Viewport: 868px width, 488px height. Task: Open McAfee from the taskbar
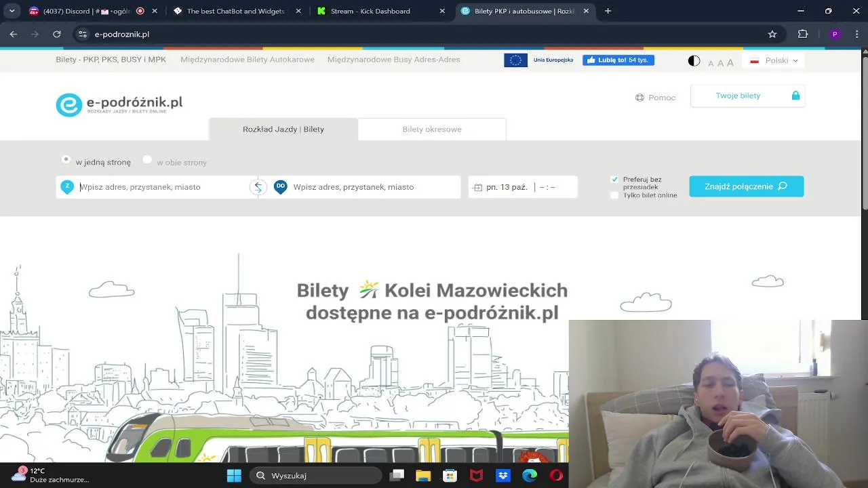476,476
